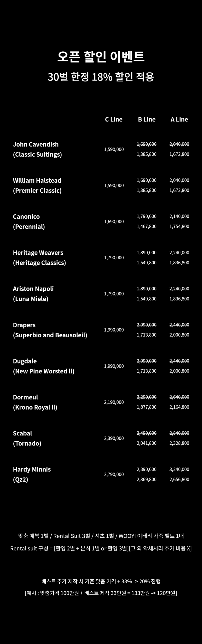Click the 베스트 추가 제작 note line
The width and height of the screenshot is (202, 644).
coord(101,581)
